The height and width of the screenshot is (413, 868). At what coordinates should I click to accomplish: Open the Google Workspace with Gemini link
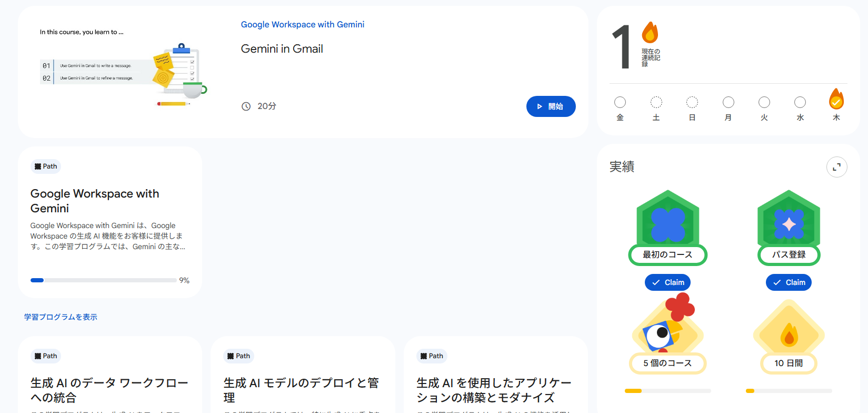(302, 25)
